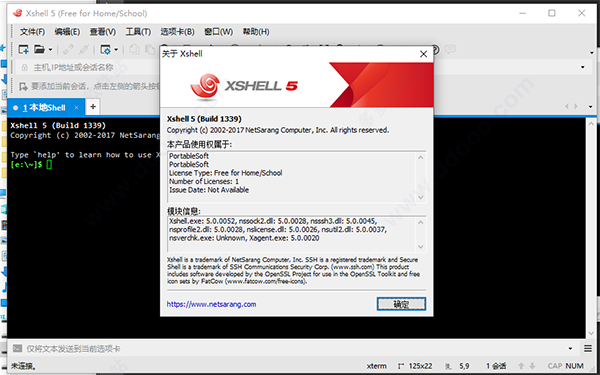
Task: Click the NUM indicator in status bar
Action: pyautogui.click(x=574, y=366)
